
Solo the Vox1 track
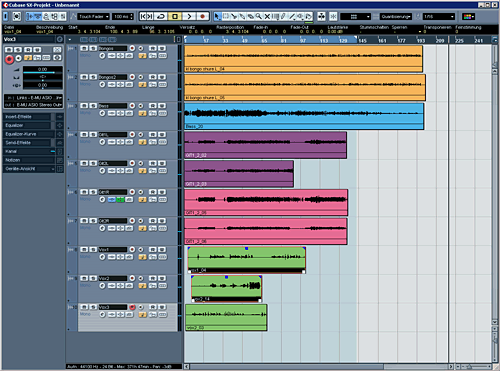coord(93,249)
